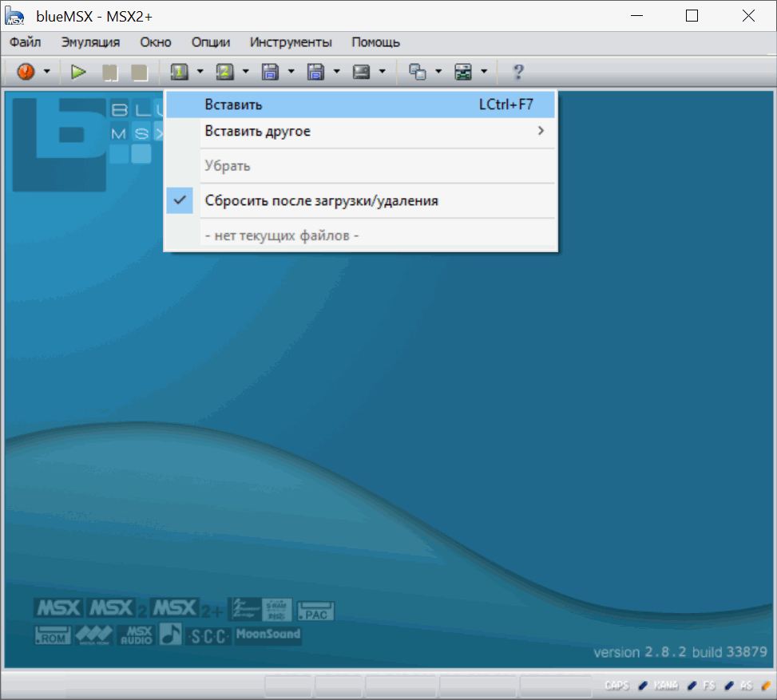
Task: Click the CAPS status bar indicator
Action: click(617, 686)
